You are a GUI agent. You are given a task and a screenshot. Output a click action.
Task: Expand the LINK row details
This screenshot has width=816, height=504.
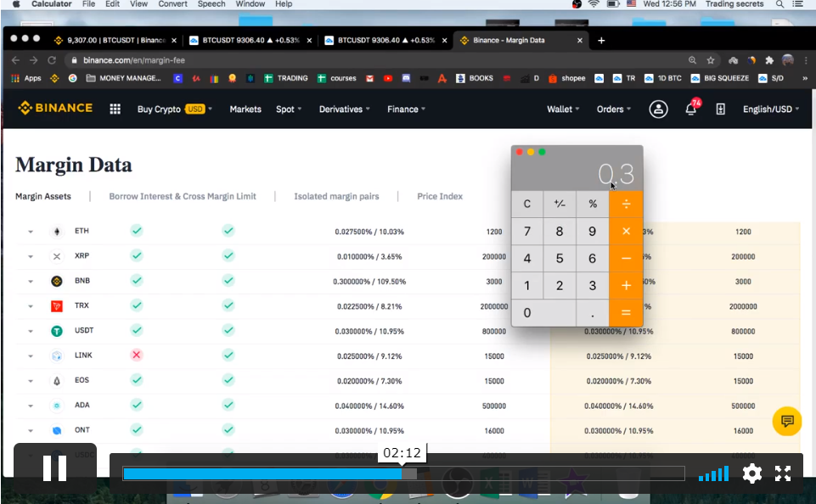coord(31,356)
